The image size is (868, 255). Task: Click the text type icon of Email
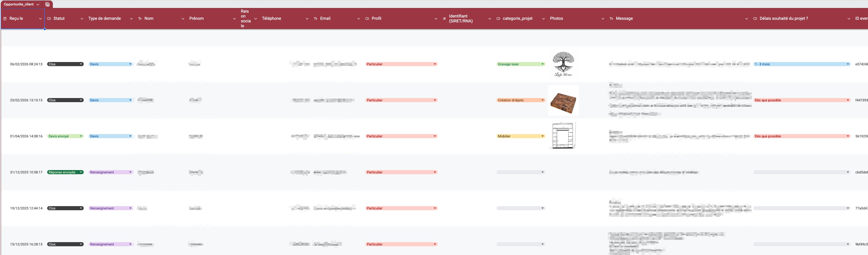pos(316,19)
